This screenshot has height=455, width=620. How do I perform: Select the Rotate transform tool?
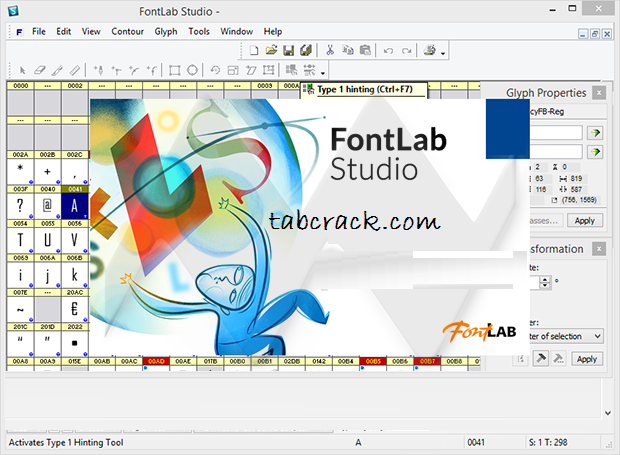(x=215, y=70)
